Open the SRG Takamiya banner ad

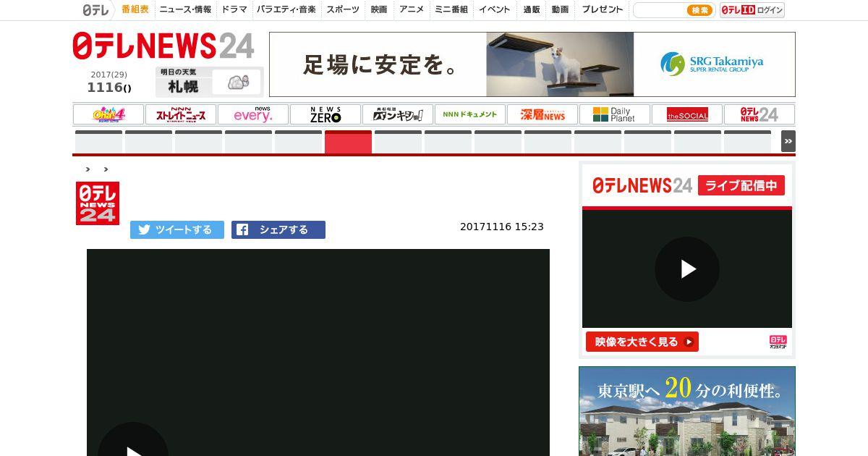[532, 64]
